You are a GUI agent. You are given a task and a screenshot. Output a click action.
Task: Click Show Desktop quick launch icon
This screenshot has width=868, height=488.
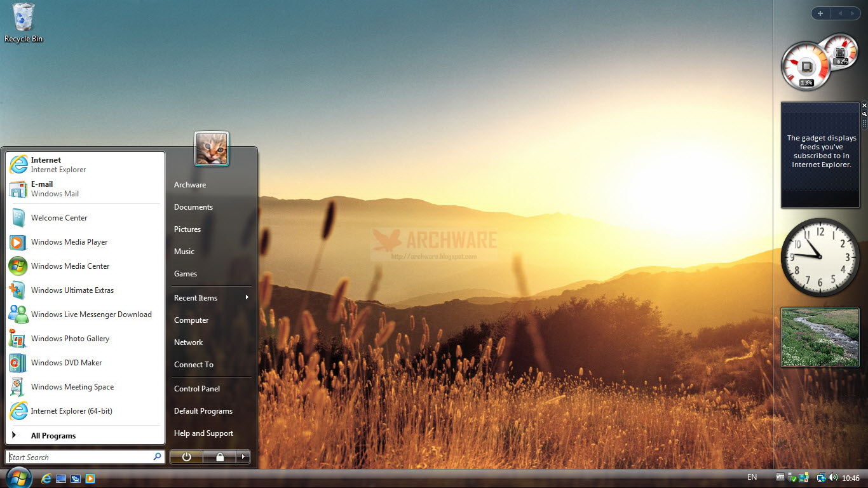click(61, 478)
